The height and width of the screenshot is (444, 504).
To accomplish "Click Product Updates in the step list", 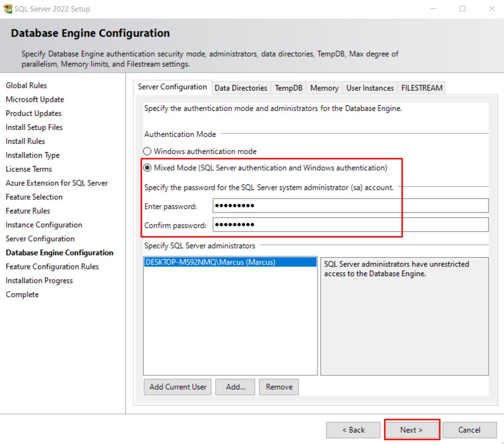I will (34, 113).
